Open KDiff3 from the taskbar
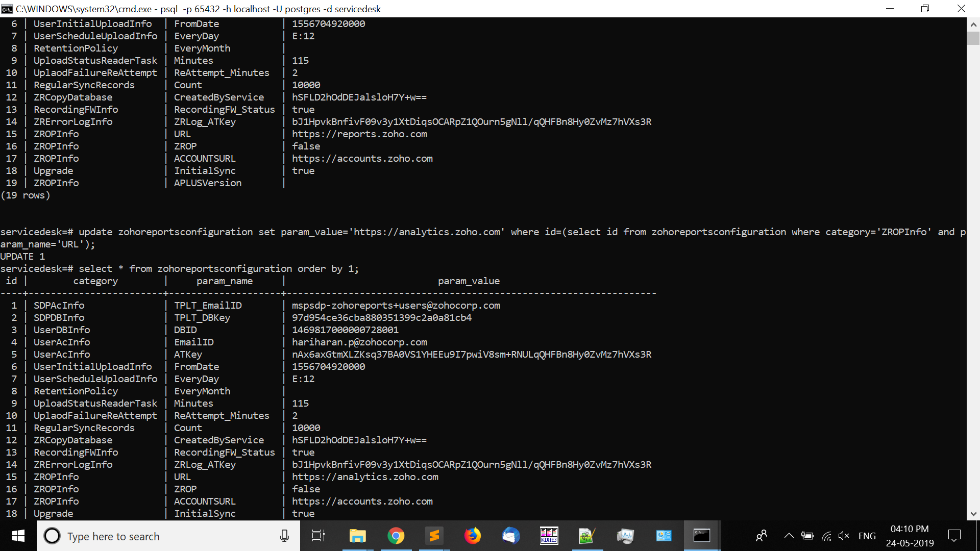 point(549,536)
